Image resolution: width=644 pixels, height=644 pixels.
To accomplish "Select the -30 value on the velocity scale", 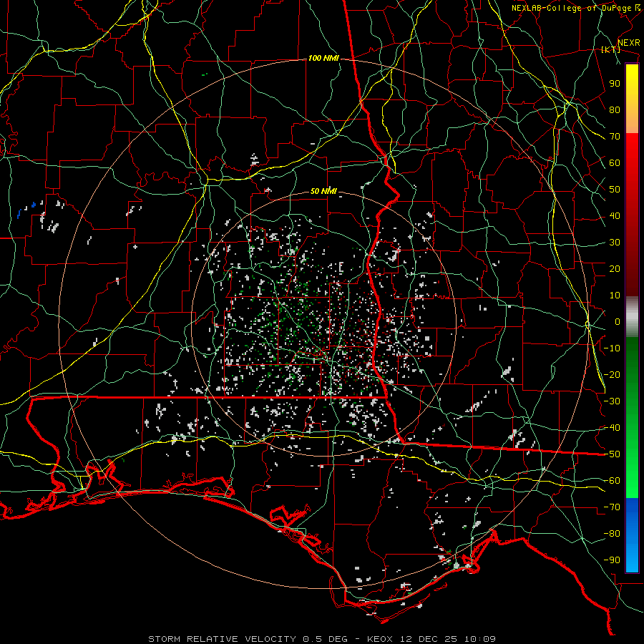I will 612,401.
